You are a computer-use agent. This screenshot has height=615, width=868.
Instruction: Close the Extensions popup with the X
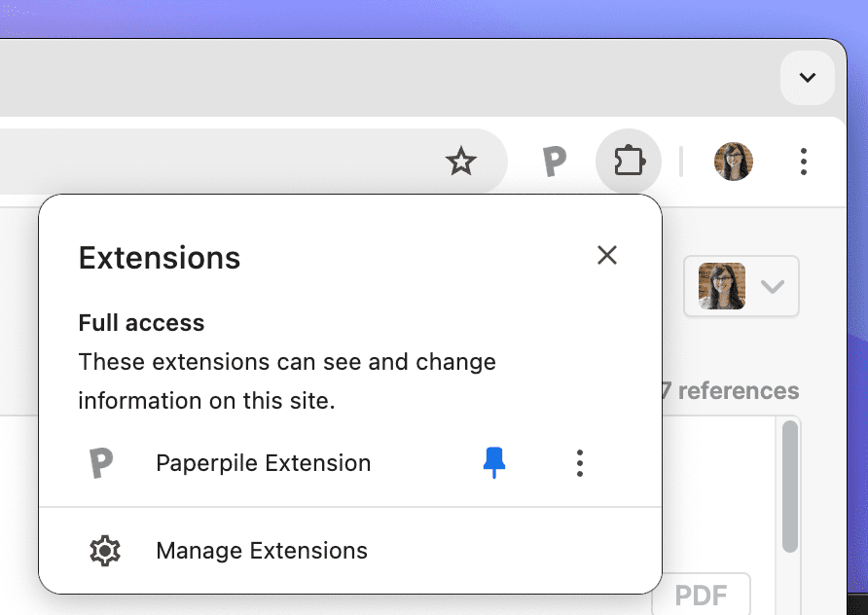coord(607,255)
